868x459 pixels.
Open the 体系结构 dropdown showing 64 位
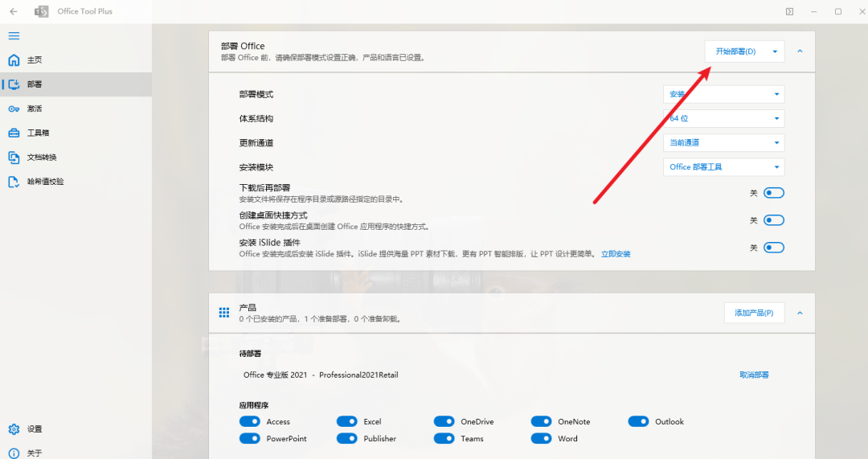[723, 118]
